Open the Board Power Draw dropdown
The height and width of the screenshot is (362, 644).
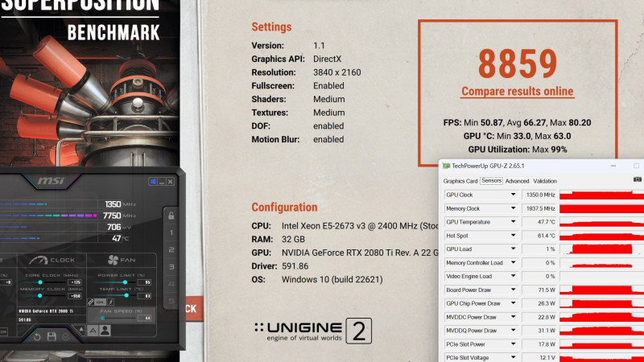tap(513, 290)
